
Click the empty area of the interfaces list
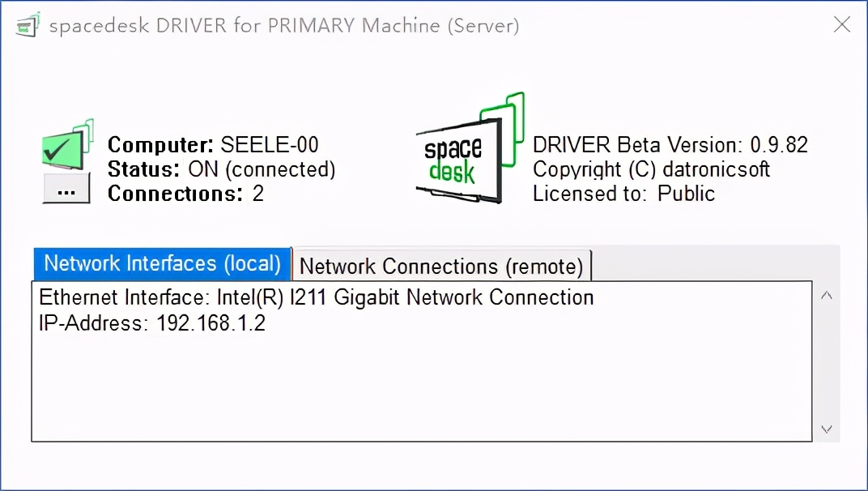tap(421, 389)
